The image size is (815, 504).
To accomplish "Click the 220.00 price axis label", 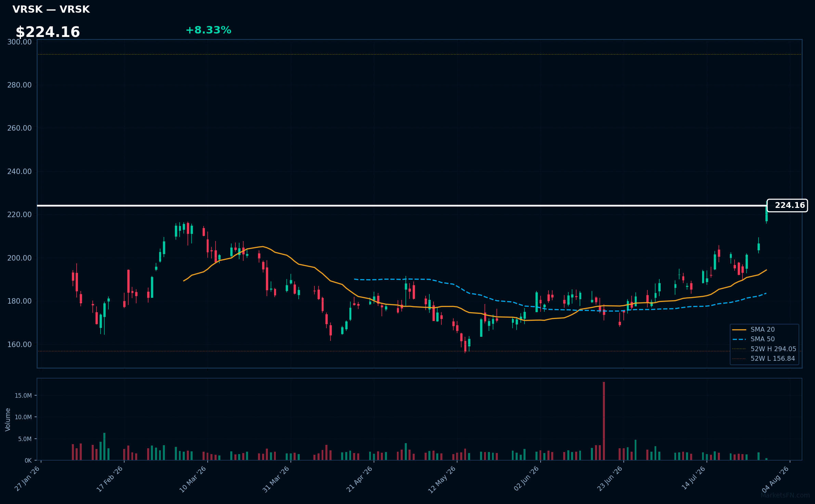I will (20, 215).
